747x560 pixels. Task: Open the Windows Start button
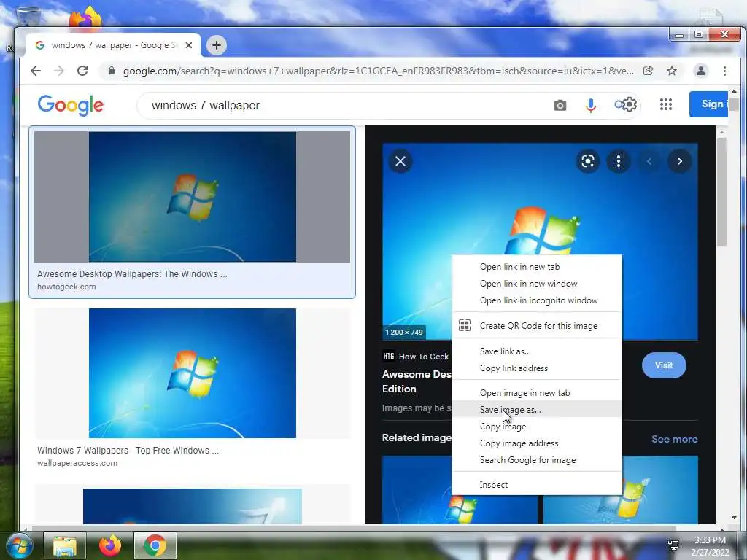tap(20, 545)
